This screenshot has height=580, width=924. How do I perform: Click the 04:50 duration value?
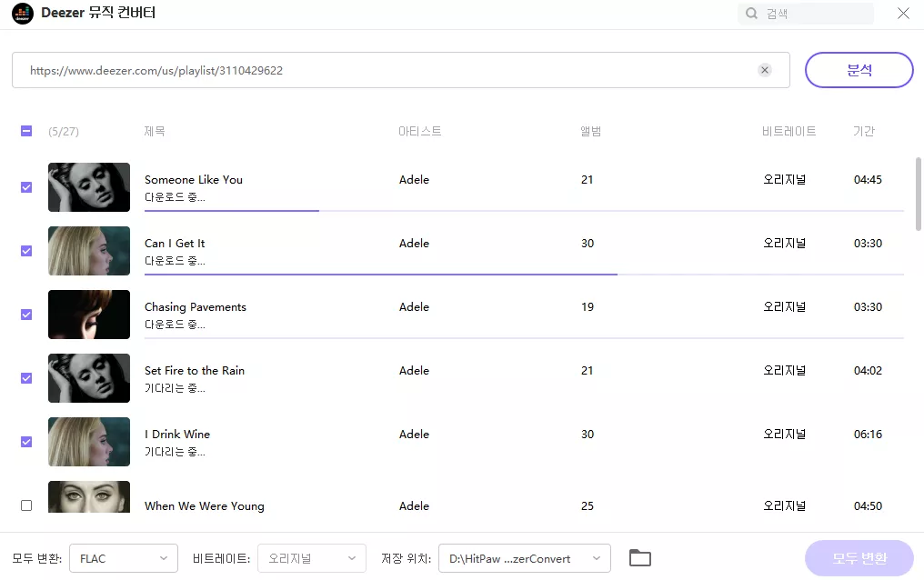868,505
